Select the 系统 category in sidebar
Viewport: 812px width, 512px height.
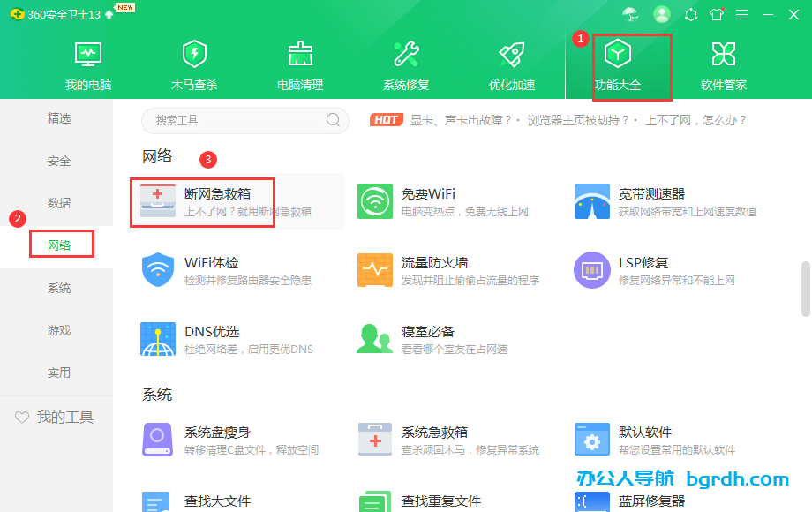(x=58, y=287)
